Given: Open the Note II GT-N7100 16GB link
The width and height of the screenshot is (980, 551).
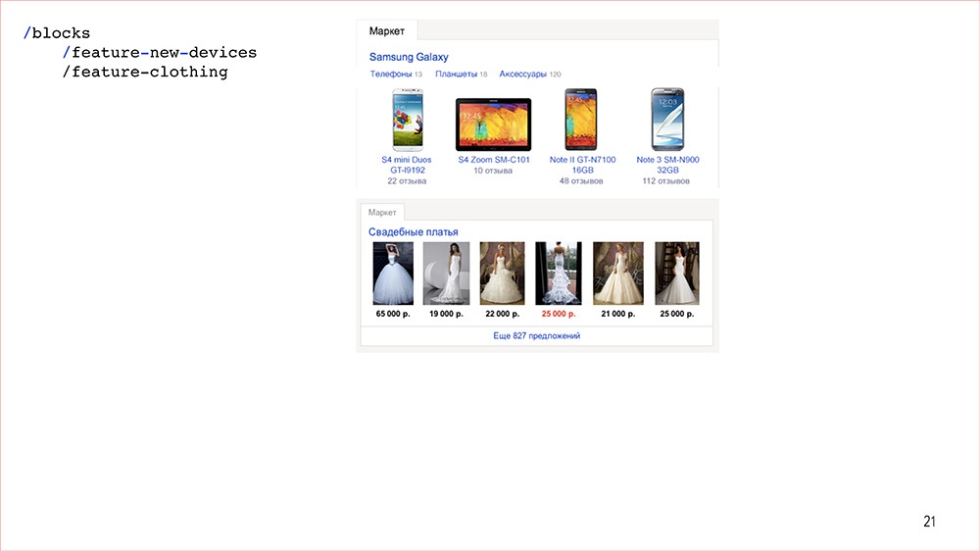Looking at the screenshot, I should pos(582,165).
